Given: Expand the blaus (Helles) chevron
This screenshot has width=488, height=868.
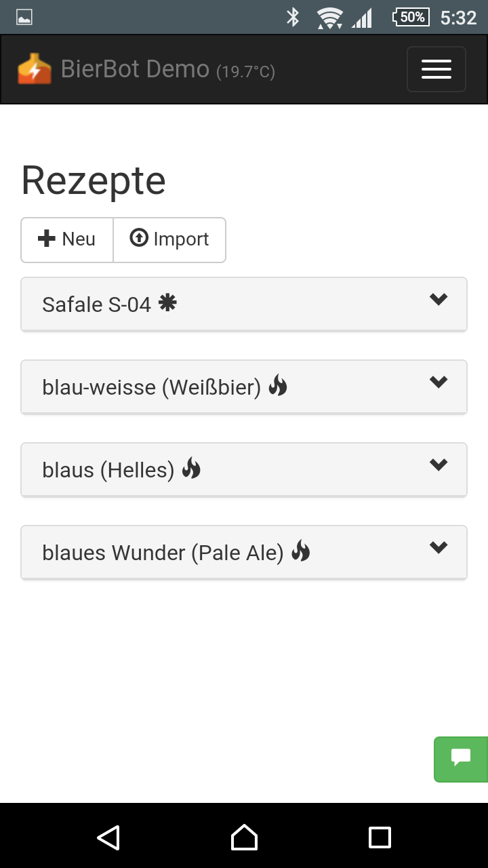Looking at the screenshot, I should click(439, 465).
